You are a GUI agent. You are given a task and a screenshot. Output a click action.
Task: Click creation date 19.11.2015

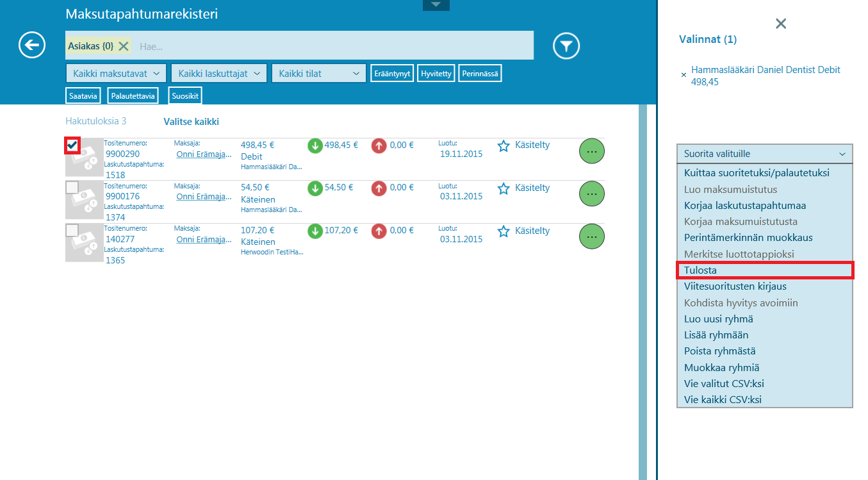461,154
